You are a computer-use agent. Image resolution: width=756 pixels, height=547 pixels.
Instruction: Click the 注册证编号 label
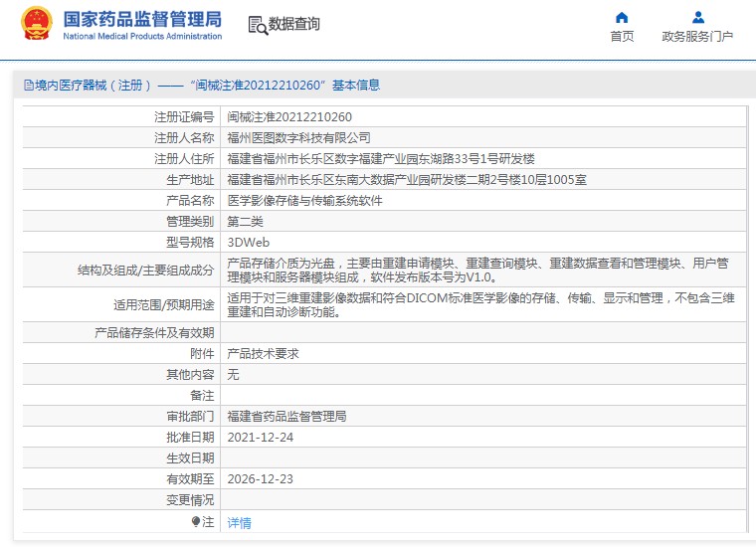tap(184, 116)
